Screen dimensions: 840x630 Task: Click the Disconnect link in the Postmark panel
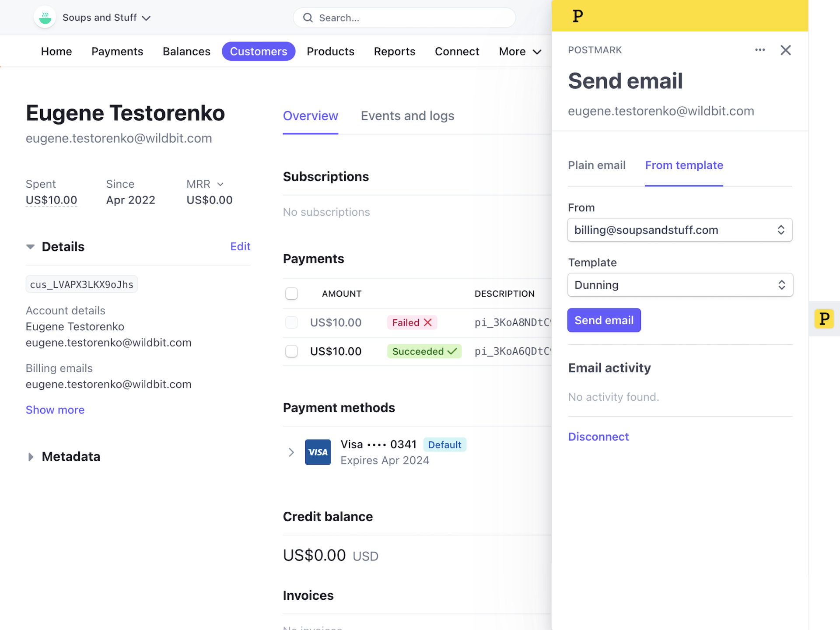(598, 436)
